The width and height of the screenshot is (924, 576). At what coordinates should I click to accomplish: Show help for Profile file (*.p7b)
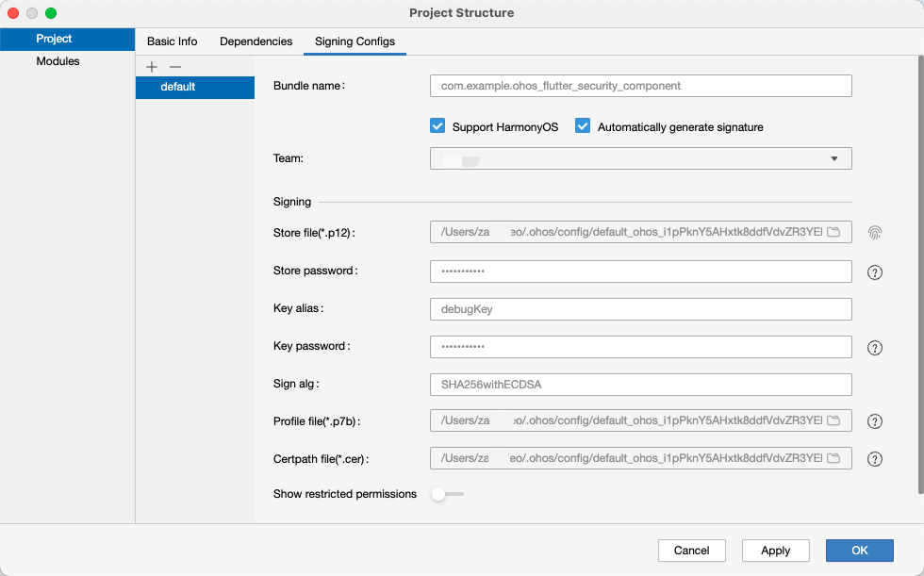(875, 421)
